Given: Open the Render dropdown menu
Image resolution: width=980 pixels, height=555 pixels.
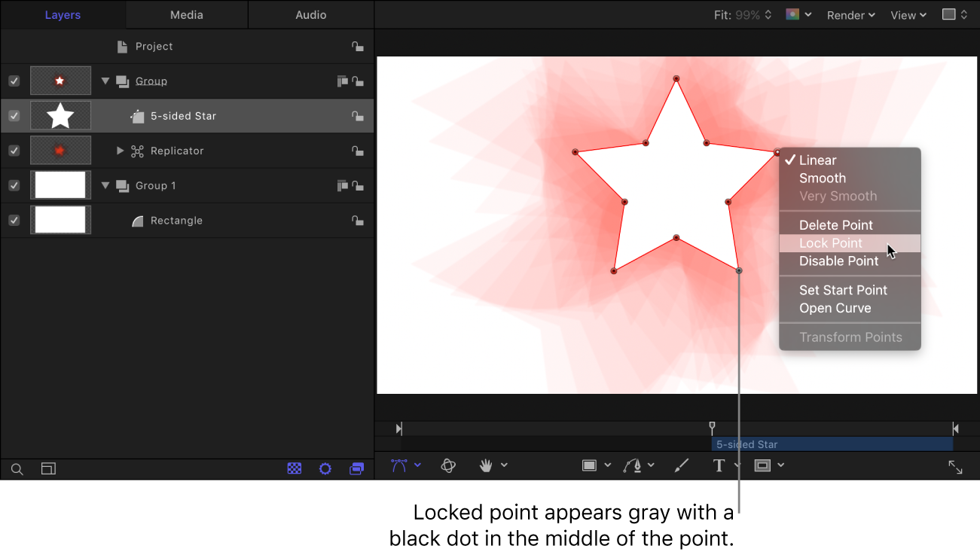Looking at the screenshot, I should (x=850, y=15).
